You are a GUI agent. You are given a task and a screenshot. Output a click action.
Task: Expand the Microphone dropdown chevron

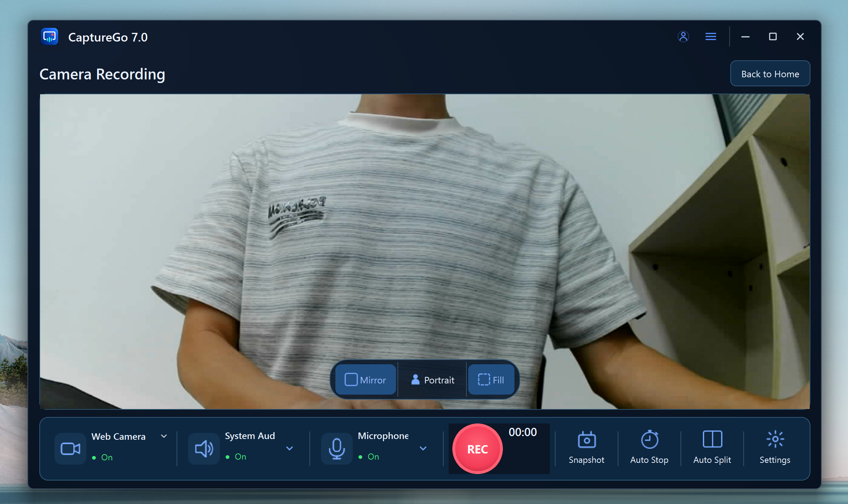coord(423,448)
